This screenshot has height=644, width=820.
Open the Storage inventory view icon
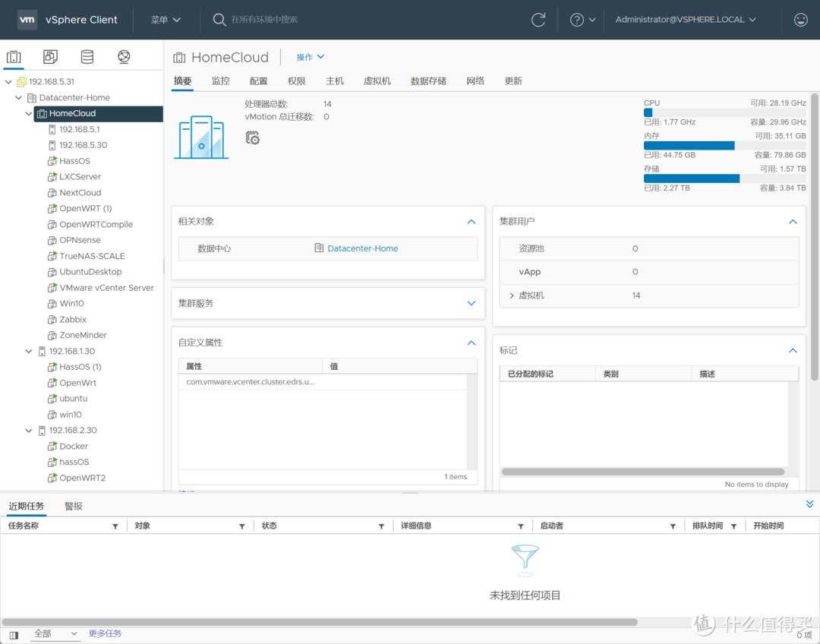[87, 57]
